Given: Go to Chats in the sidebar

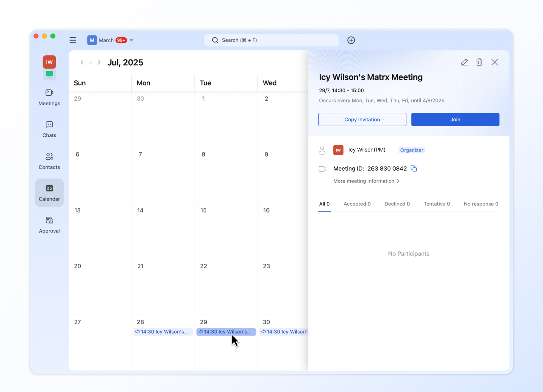Looking at the screenshot, I should point(49,129).
